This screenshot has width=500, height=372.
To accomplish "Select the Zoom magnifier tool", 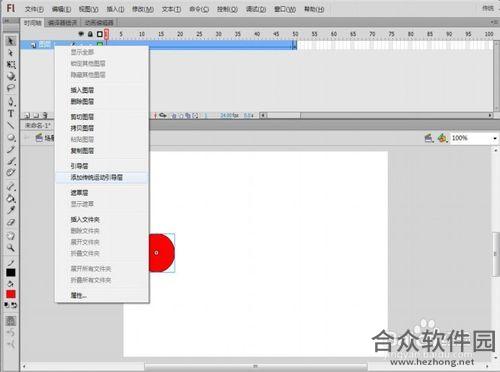I will (x=11, y=248).
